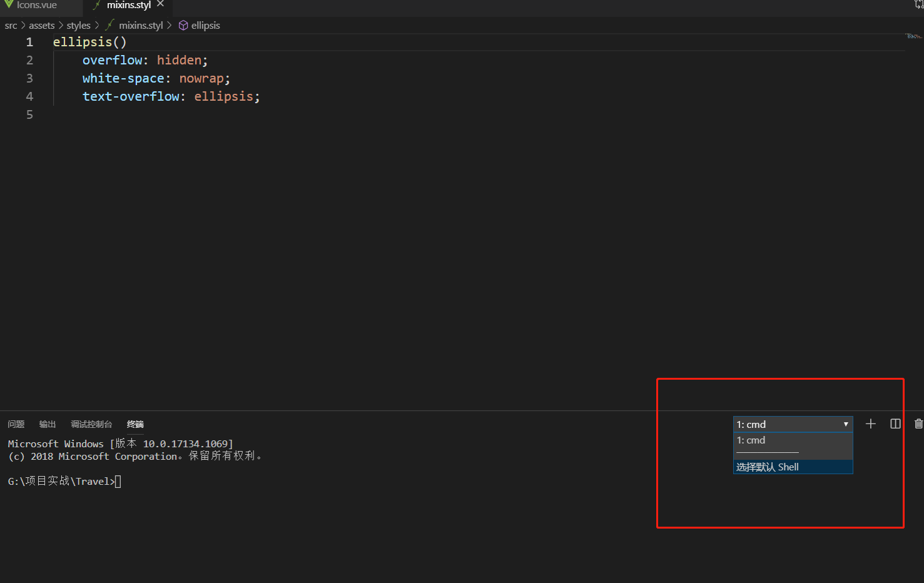Open the 调试控制台 panel
The height and width of the screenshot is (583, 924).
point(91,424)
